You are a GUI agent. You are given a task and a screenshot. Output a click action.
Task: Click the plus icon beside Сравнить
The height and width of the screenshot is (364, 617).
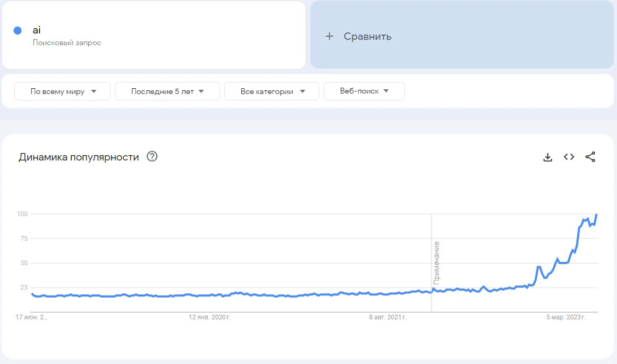coord(329,36)
